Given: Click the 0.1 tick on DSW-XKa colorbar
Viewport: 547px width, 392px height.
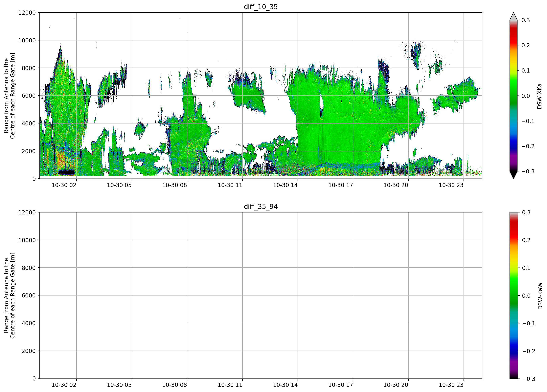Looking at the screenshot, I should coord(526,71).
